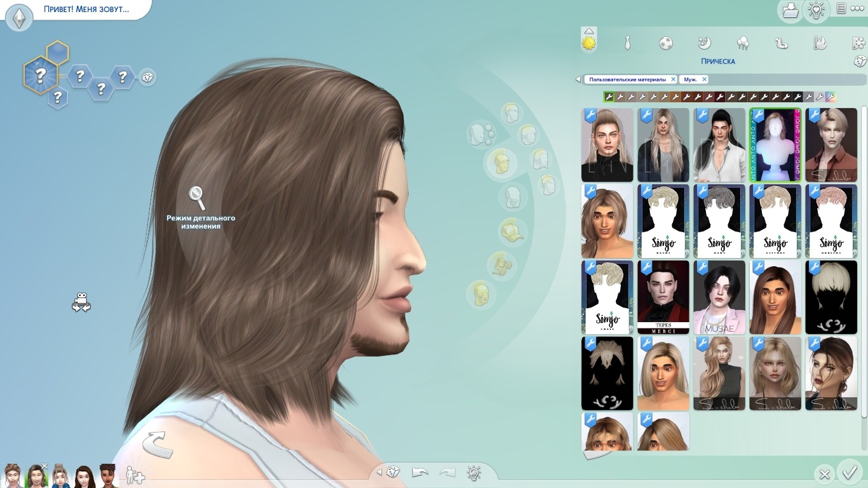Image resolution: width=868 pixels, height=488 pixels.
Task: Choose the Athletic outfit soccer ball icon
Action: click(665, 43)
